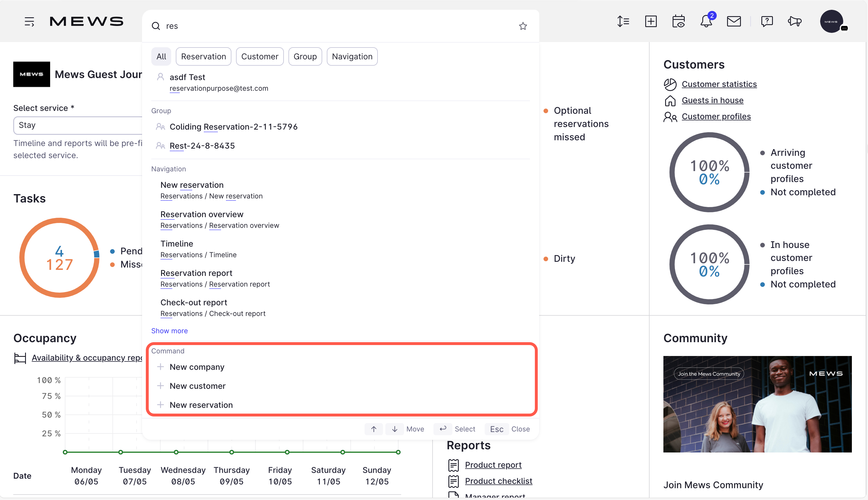Screen dimensions: 868x500
Task: Click the Product checklist document icon
Action: 453,482
